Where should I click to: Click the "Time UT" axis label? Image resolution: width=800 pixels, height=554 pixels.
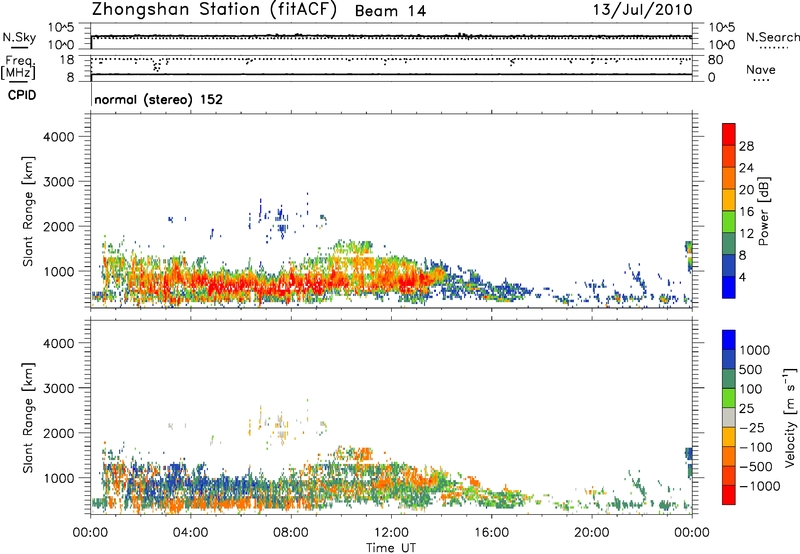point(391,547)
